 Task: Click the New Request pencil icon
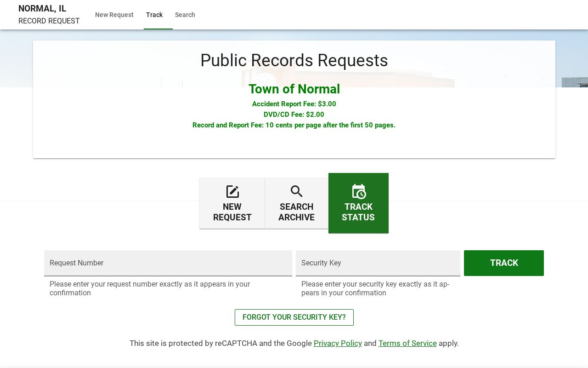click(232, 191)
